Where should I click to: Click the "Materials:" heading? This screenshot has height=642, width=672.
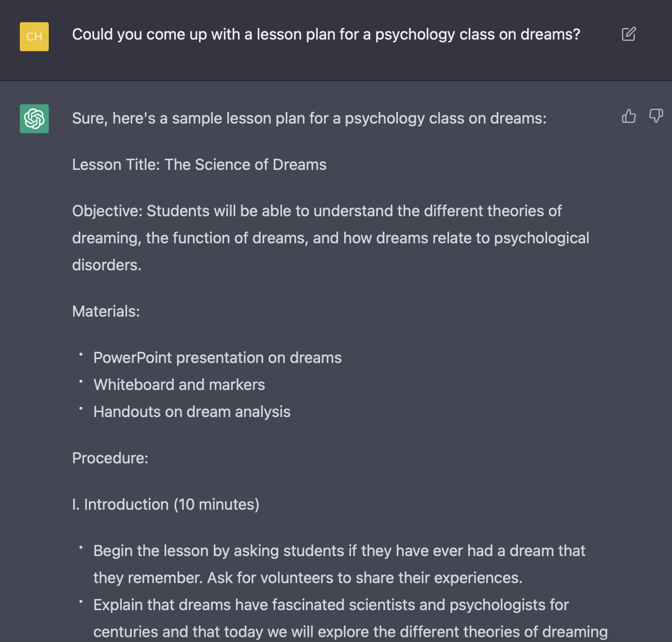pyautogui.click(x=106, y=311)
